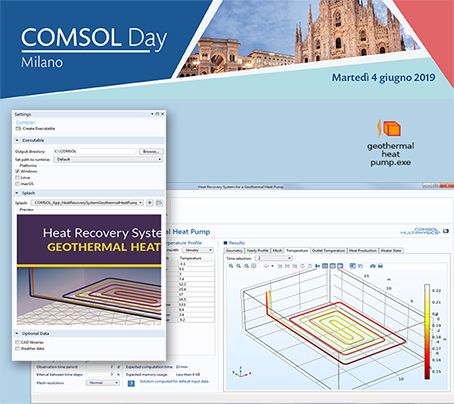Click the second blue rotate arrow icon
Viewport: 454px width, 404px height.
click(x=310, y=266)
